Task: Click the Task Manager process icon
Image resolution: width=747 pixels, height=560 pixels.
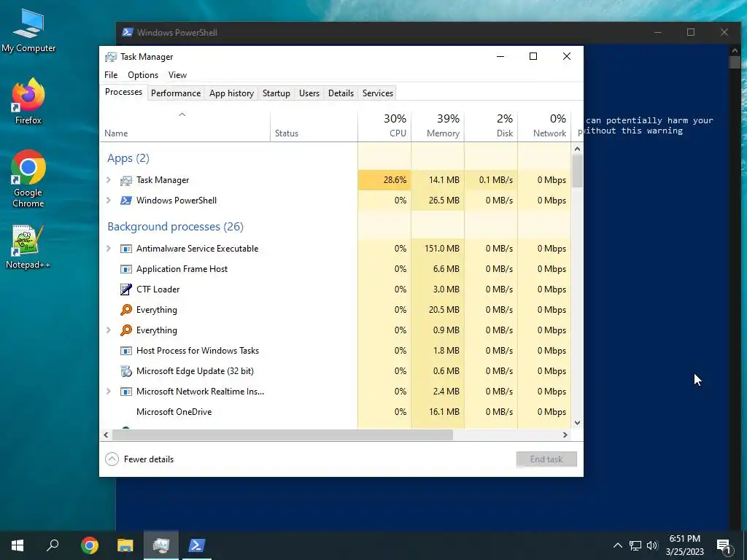Action: [125, 181]
